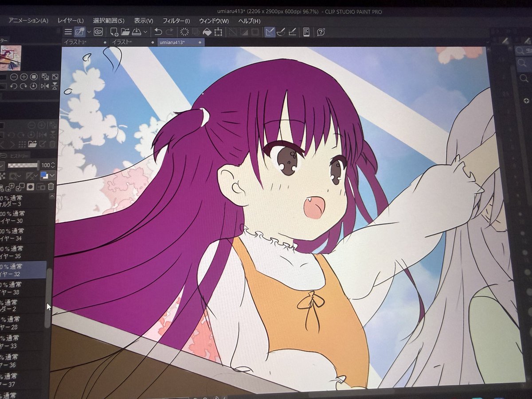532x399 pixels.
Task: Zoom out in the Navigator panel
Action: click(x=14, y=77)
